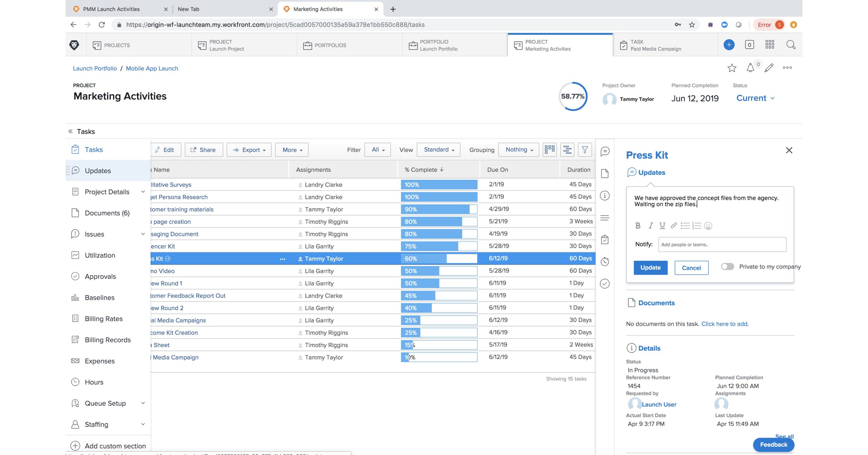Open details info icon in summary strip
Viewport: 868px width, 455px height.
pos(604,196)
